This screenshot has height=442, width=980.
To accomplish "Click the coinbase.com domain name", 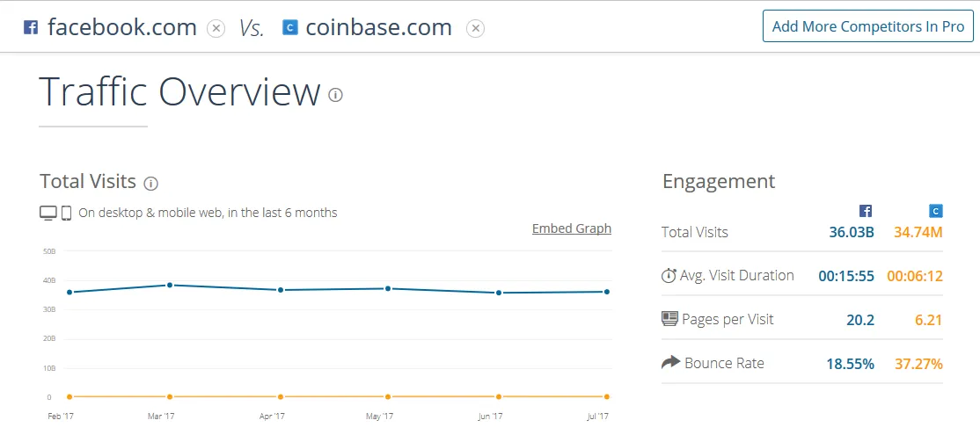I will click(378, 27).
